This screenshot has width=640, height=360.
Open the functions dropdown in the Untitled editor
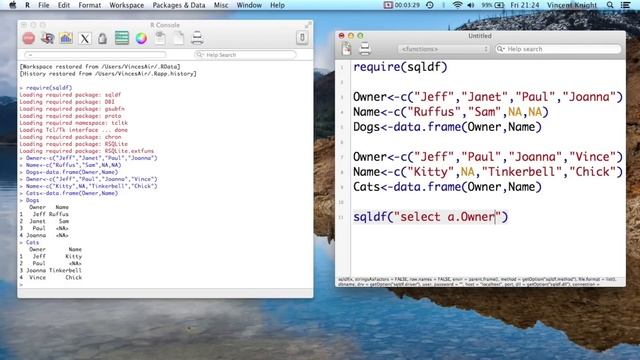(444, 49)
